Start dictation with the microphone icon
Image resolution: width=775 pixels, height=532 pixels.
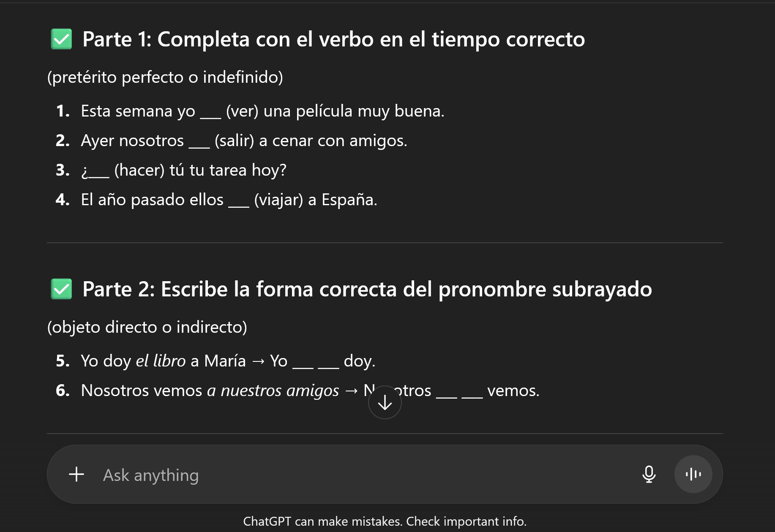click(649, 474)
